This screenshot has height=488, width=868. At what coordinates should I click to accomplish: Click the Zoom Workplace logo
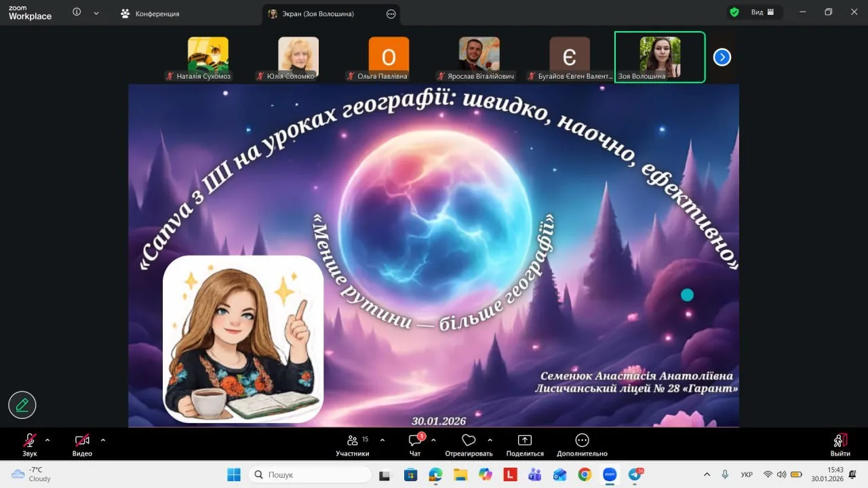[x=30, y=13]
